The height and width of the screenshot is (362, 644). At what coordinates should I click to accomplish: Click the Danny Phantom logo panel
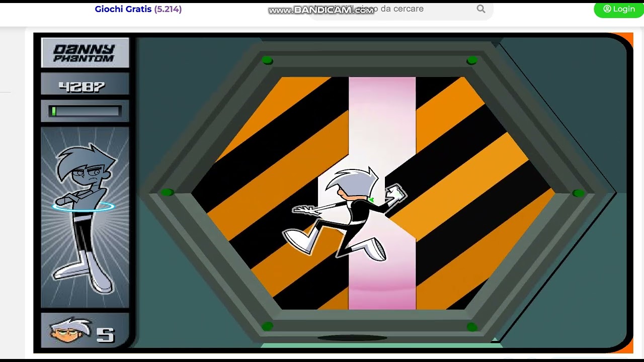(85, 52)
